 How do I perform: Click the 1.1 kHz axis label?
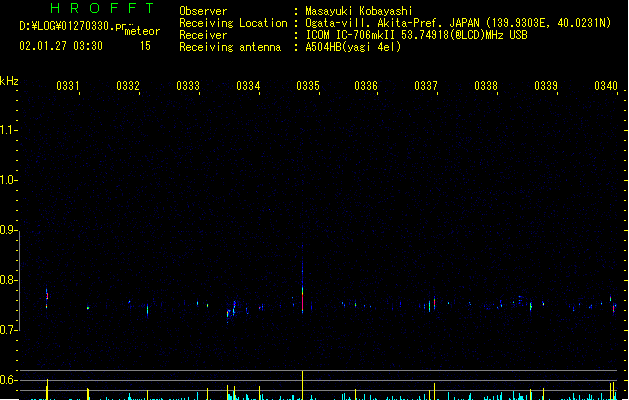coord(8,130)
